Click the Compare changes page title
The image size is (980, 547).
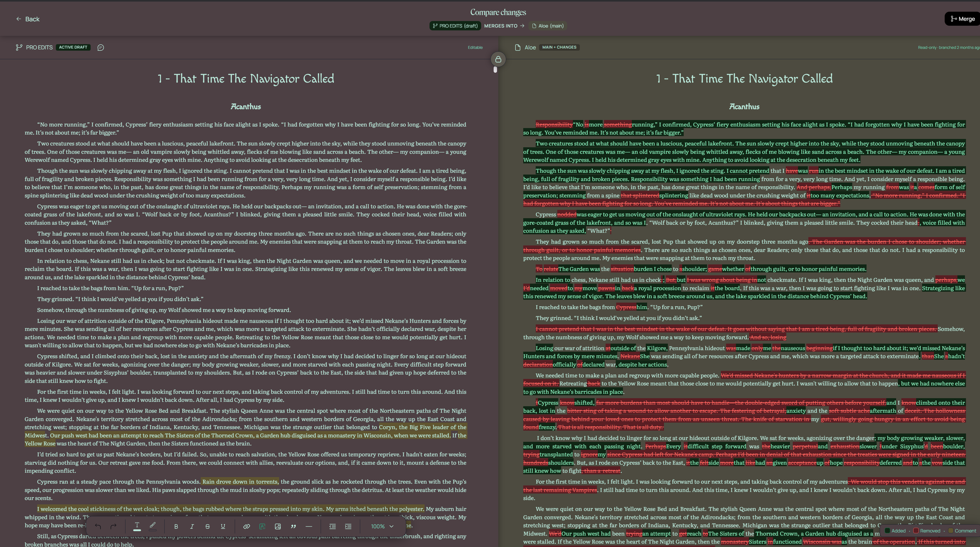(498, 12)
